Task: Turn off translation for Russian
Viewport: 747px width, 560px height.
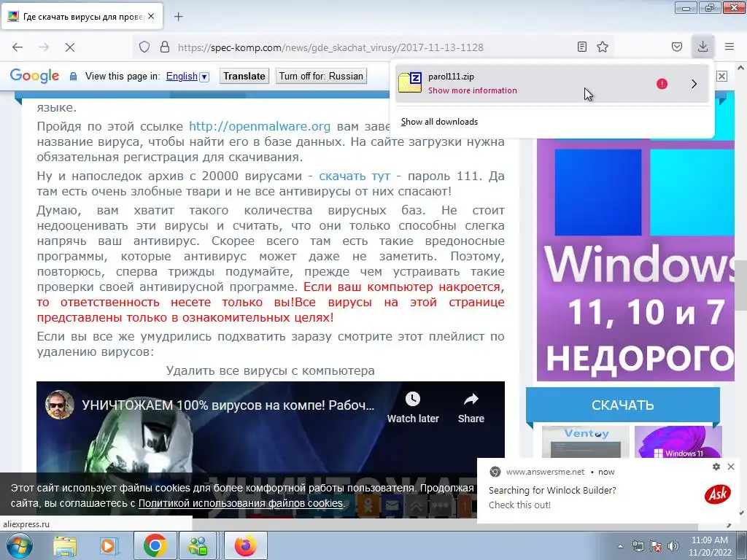Action: (321, 76)
